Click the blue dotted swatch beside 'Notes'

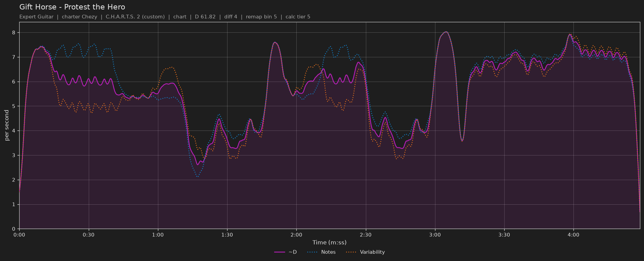point(313,252)
